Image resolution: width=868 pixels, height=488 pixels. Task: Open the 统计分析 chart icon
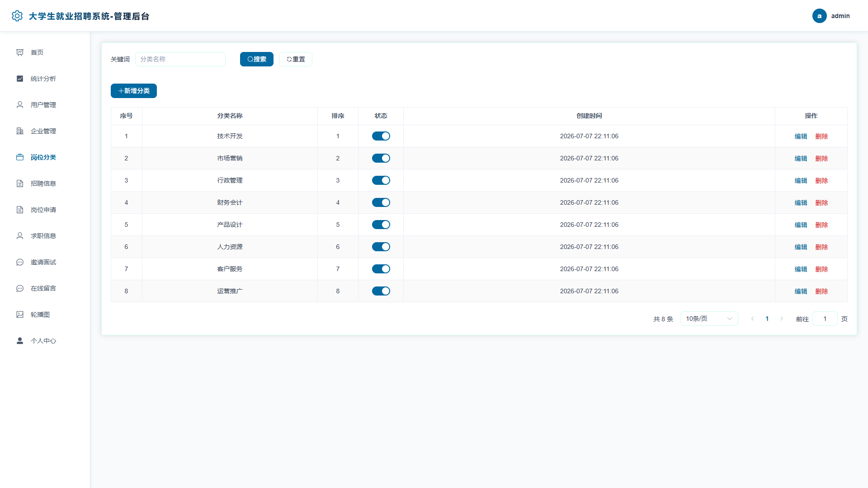coord(20,79)
